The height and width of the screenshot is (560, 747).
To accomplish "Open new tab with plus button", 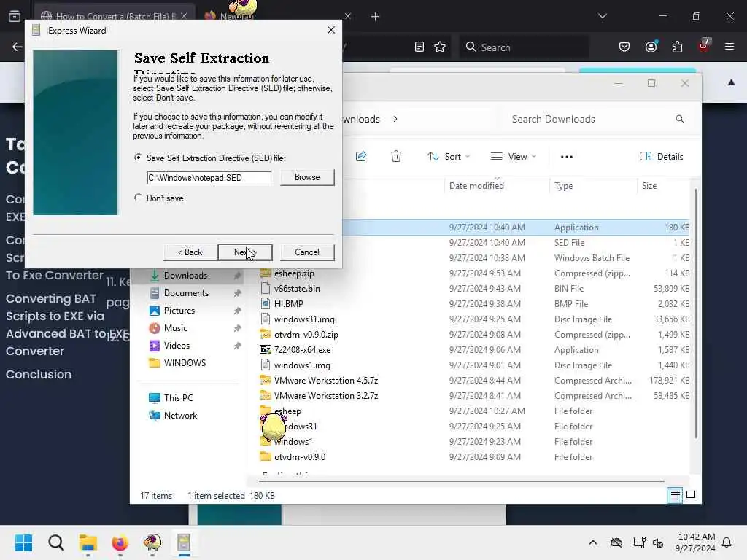I will (x=376, y=17).
